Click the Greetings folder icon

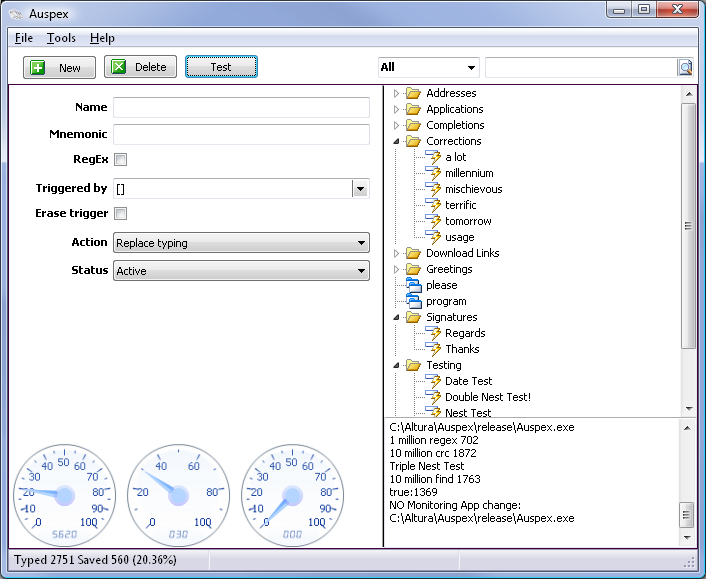pos(413,269)
